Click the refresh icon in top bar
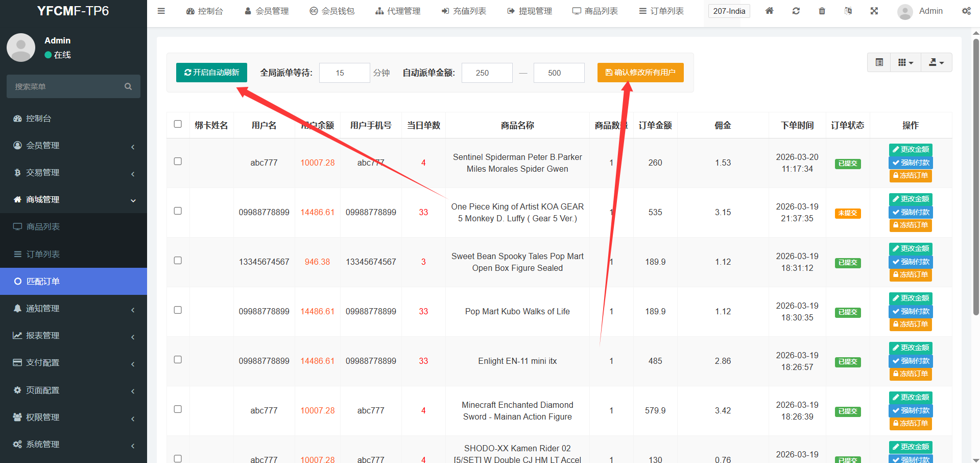980x463 pixels. [796, 11]
